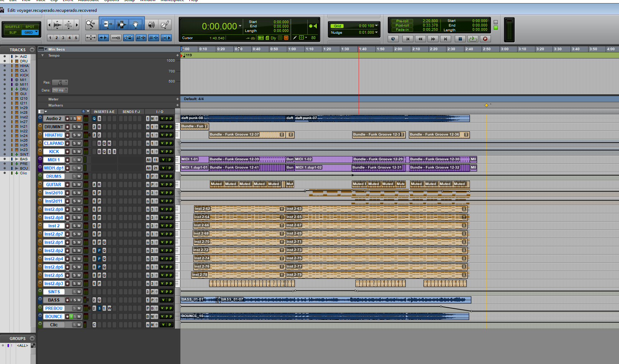
Task: Click audio waveform vertical zoom icon
Action: coord(57,25)
